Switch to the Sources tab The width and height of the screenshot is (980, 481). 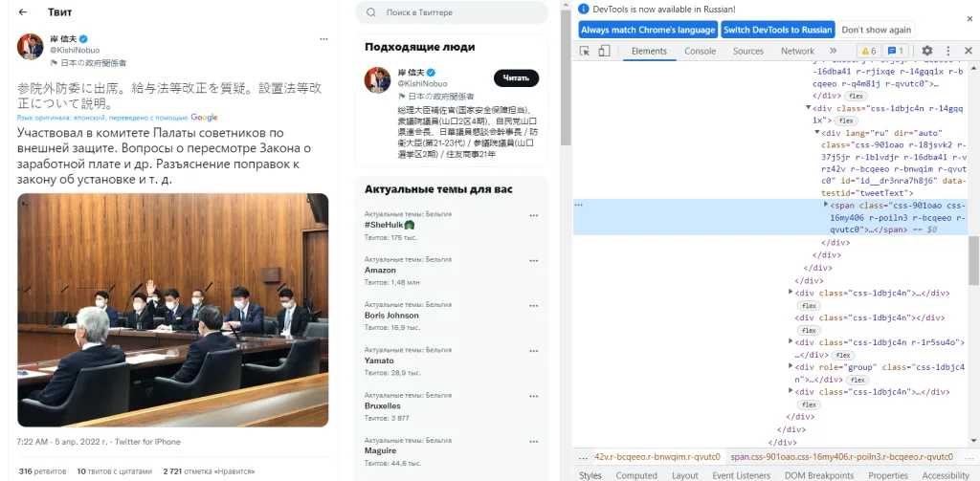pyautogui.click(x=748, y=52)
